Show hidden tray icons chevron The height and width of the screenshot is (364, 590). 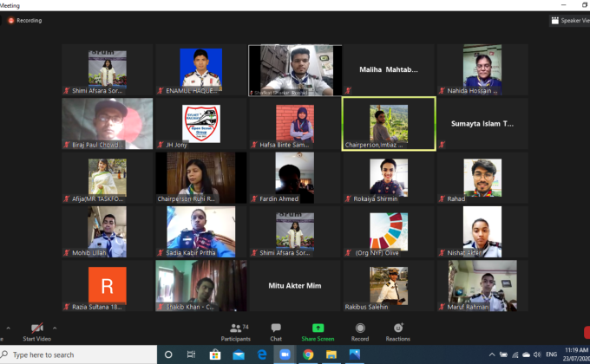[492, 354]
